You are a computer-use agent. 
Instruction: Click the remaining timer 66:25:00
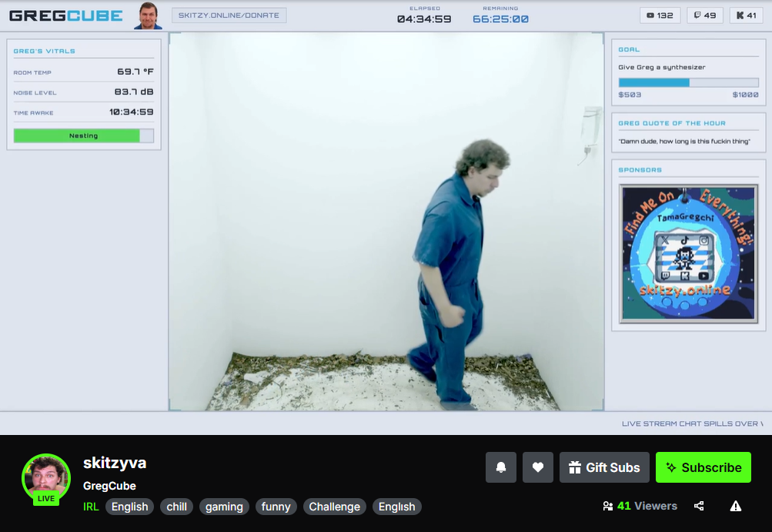(x=500, y=19)
